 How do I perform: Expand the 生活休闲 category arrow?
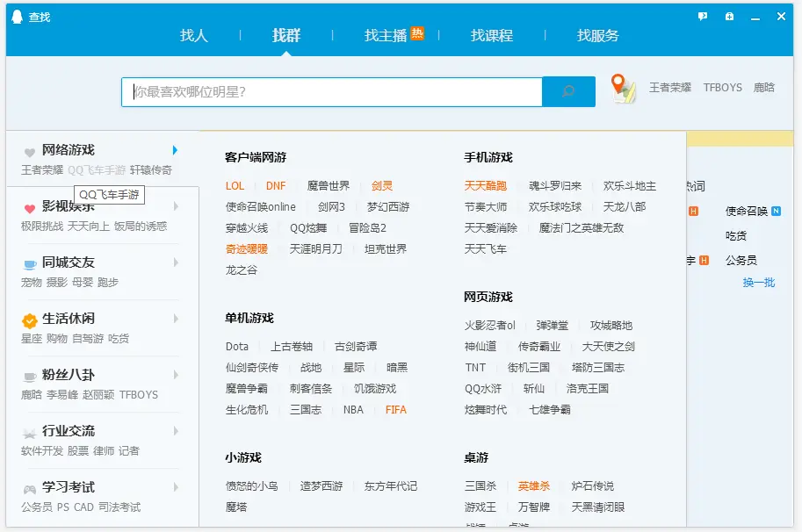pos(176,319)
